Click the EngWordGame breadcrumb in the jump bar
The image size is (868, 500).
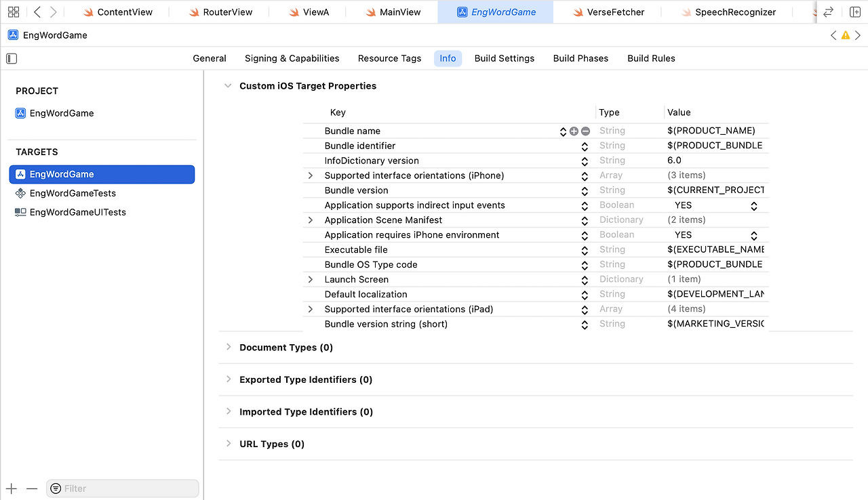point(47,35)
